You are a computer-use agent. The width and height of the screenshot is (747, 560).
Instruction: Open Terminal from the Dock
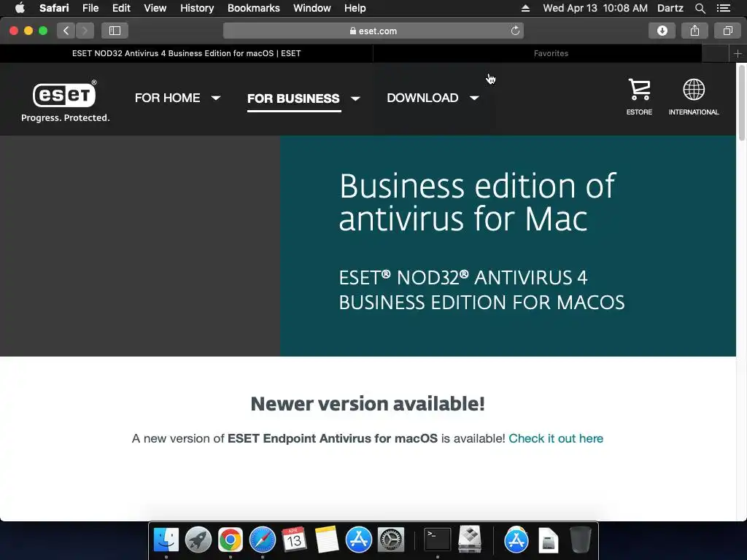coord(438,540)
